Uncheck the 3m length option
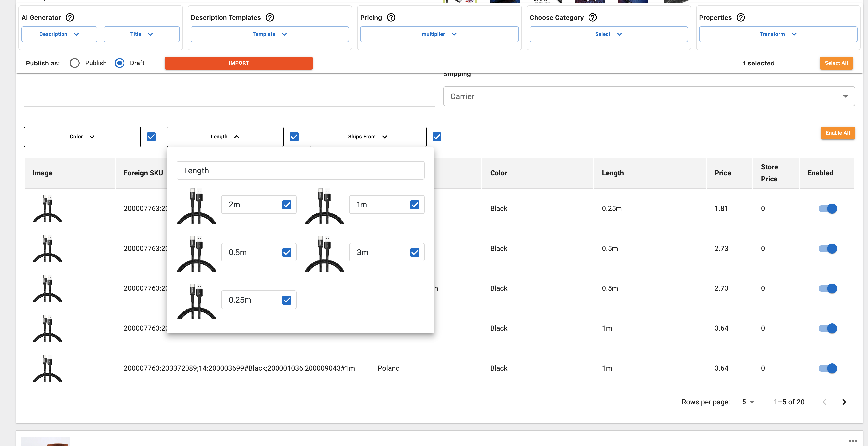This screenshot has height=446, width=868. [x=415, y=252]
